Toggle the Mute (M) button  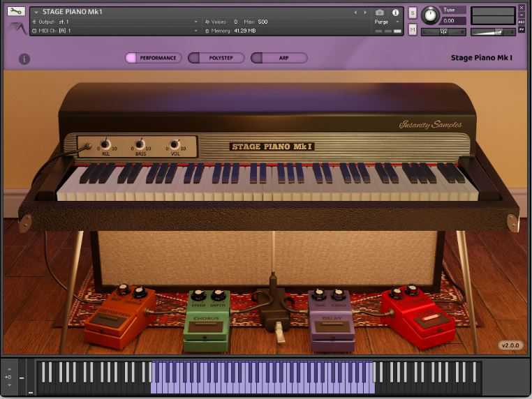coord(412,30)
